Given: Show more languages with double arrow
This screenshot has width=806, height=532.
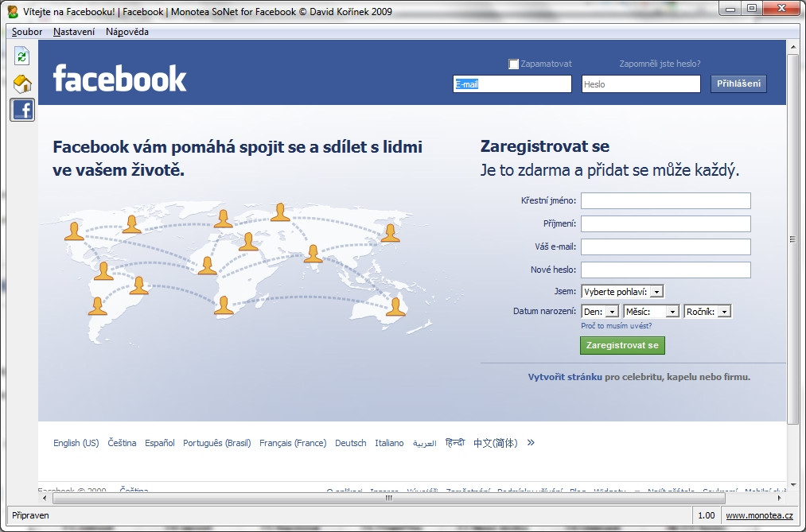Looking at the screenshot, I should 531,442.
